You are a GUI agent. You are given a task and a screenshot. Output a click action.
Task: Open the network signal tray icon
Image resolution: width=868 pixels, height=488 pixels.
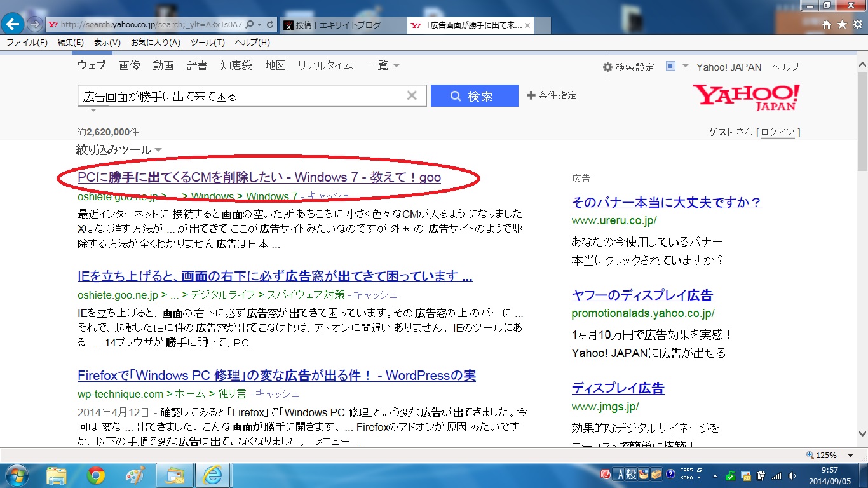tap(776, 475)
